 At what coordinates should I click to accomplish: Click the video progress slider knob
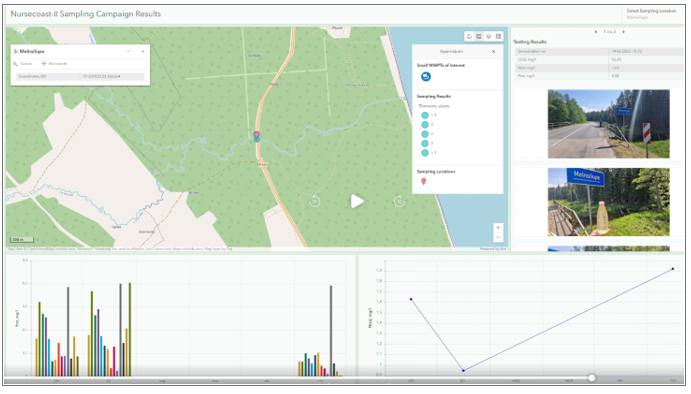[592, 378]
